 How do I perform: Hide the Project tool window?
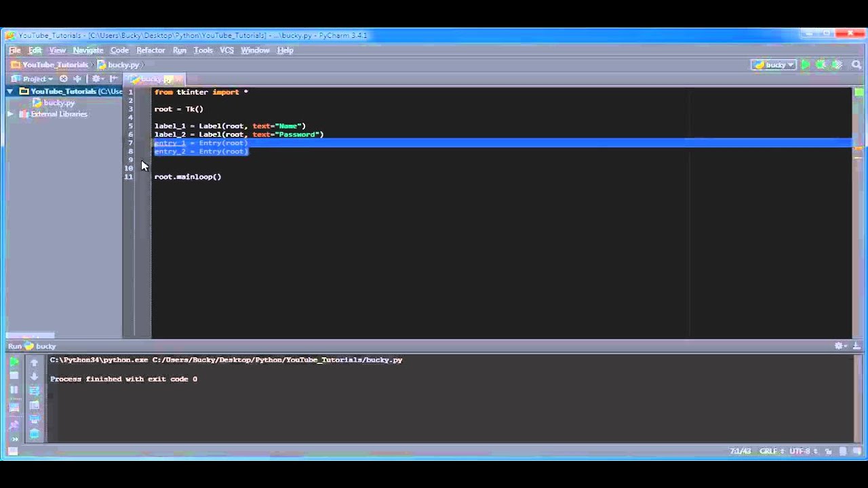113,79
